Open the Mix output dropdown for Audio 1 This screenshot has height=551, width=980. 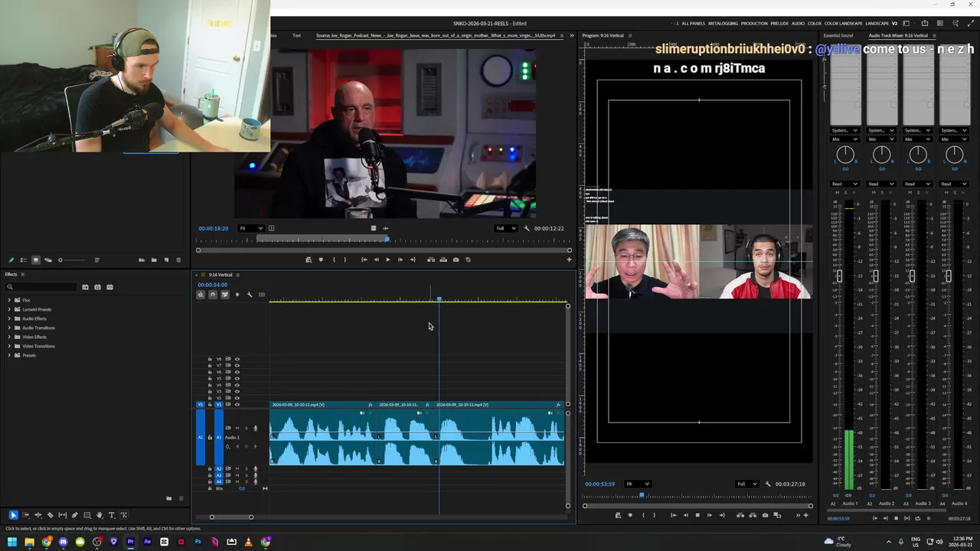845,139
